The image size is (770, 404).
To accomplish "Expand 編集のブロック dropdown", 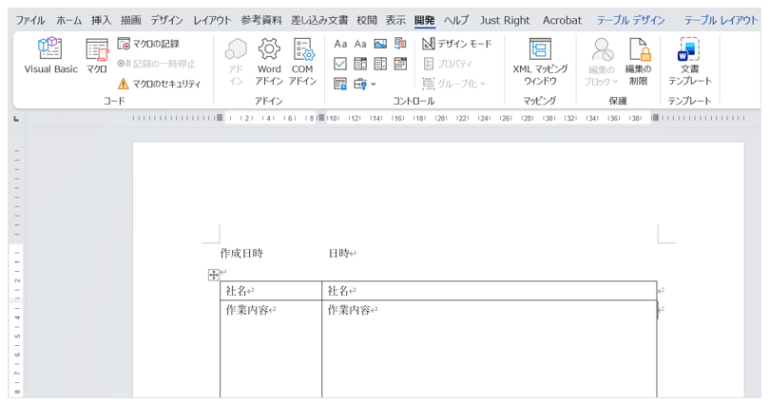I will click(602, 62).
